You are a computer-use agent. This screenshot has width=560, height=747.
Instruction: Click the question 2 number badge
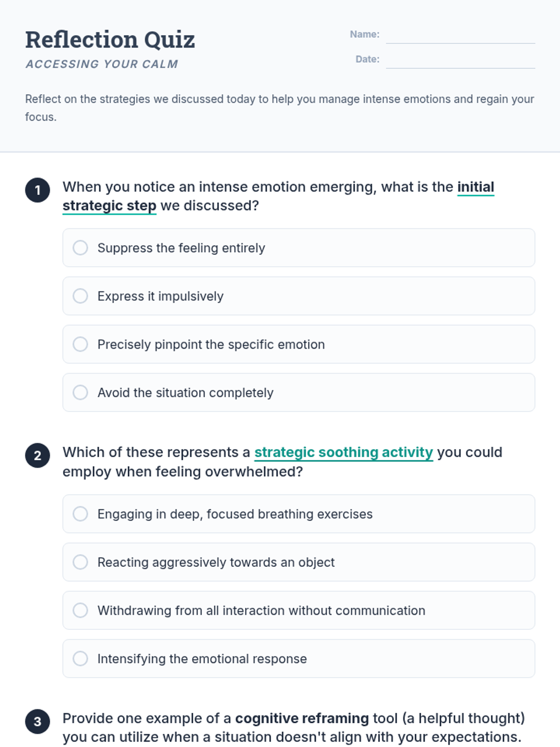coord(38,456)
